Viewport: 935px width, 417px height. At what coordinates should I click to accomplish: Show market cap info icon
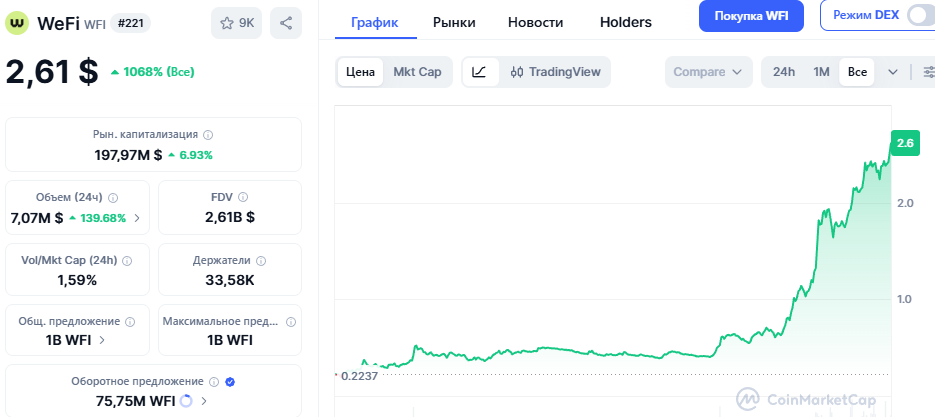pyautogui.click(x=208, y=135)
